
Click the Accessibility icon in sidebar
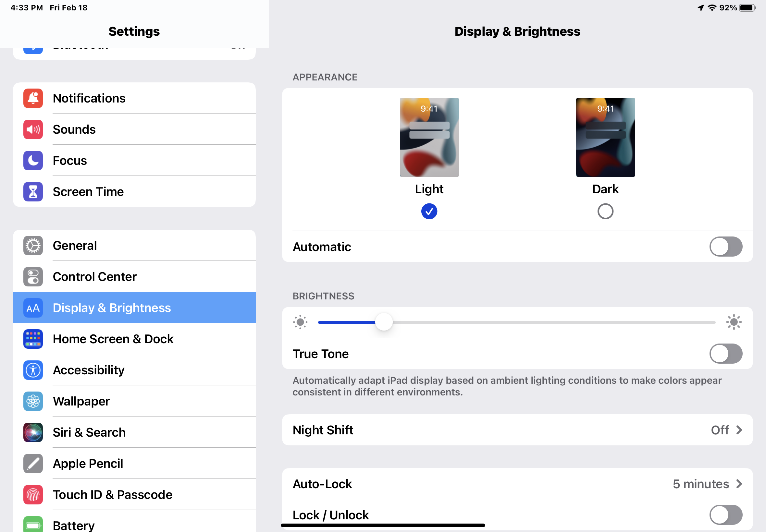pos(33,370)
